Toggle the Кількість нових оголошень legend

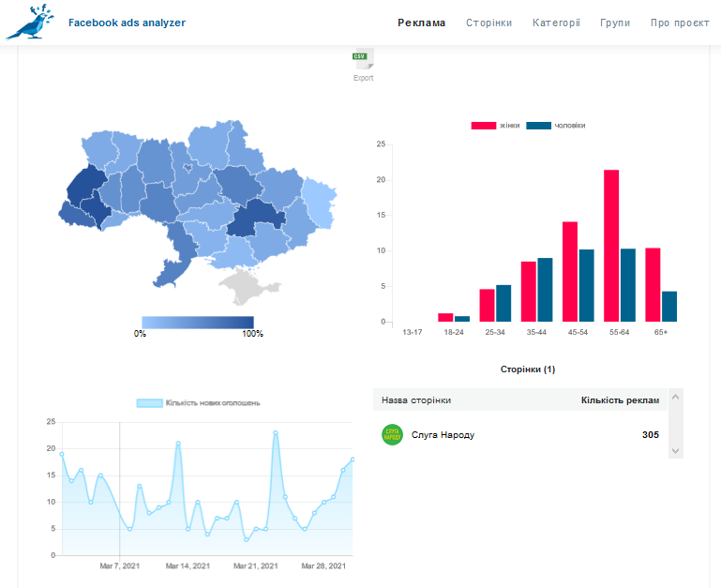(x=198, y=403)
